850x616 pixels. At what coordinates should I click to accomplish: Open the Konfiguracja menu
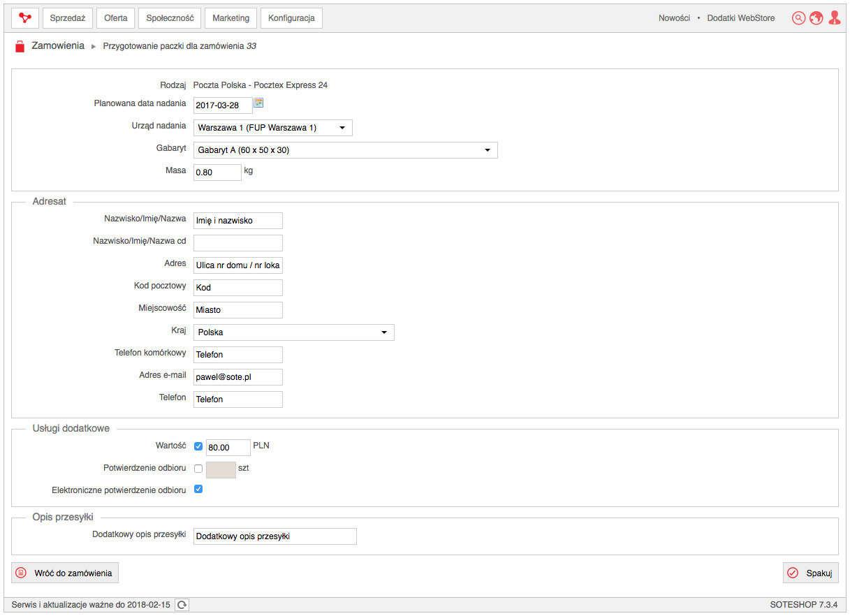point(291,18)
